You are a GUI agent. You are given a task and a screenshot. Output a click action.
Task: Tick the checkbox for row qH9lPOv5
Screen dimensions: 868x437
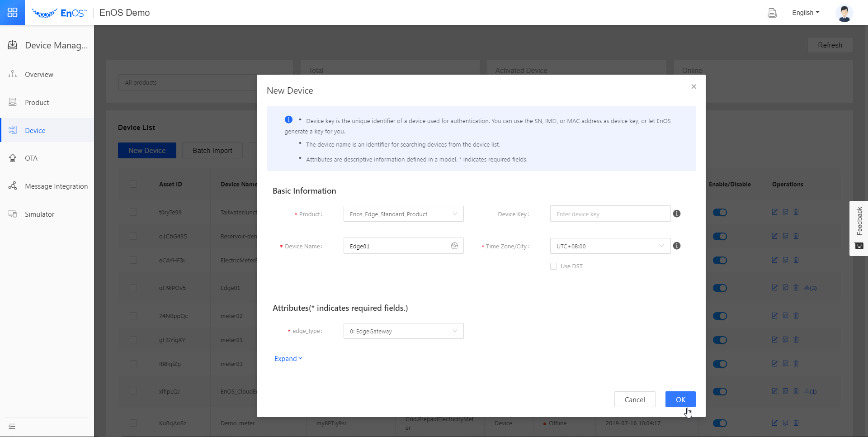133,288
